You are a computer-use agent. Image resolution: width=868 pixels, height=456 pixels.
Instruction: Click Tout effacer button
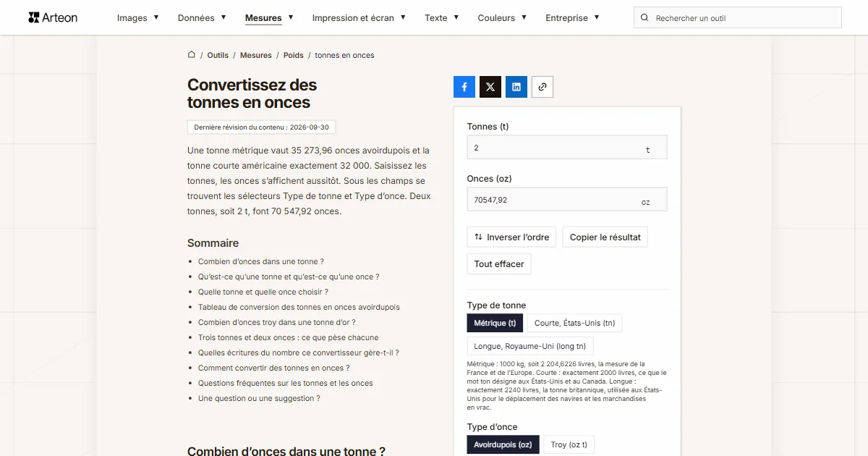499,263
